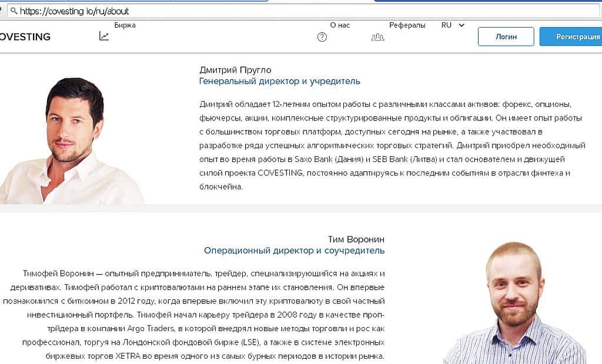Click the bio line starting 'Дмитрий обладает 12-летним опытом'
This screenshot has width=602, height=364.
tap(385, 105)
